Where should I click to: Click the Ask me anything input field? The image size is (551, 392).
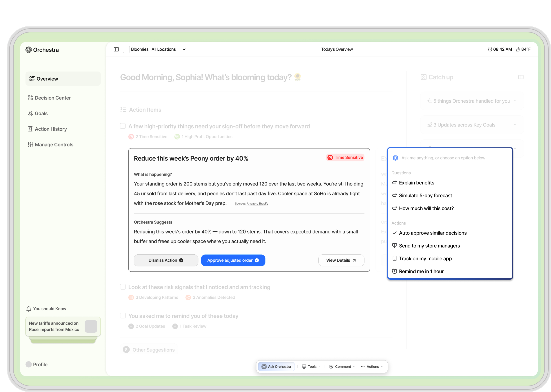[450, 158]
